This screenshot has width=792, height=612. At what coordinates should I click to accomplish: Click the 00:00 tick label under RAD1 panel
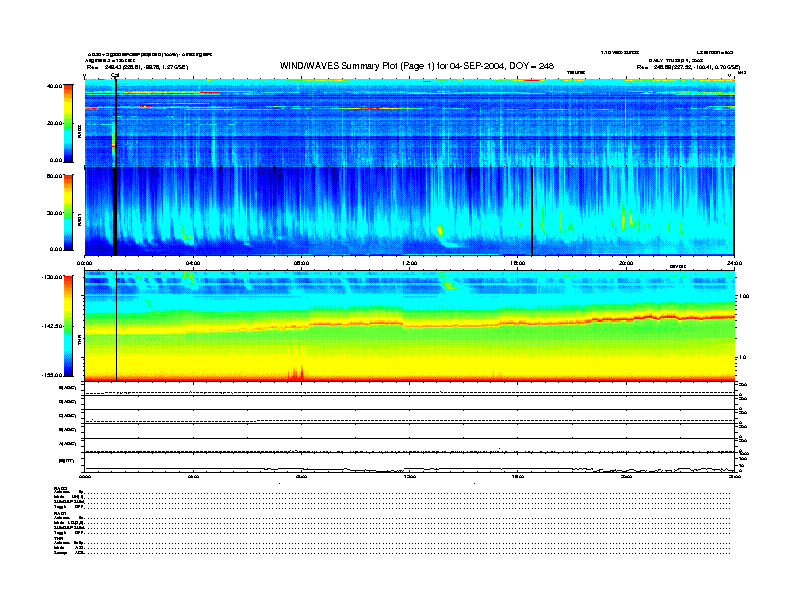coord(85,263)
